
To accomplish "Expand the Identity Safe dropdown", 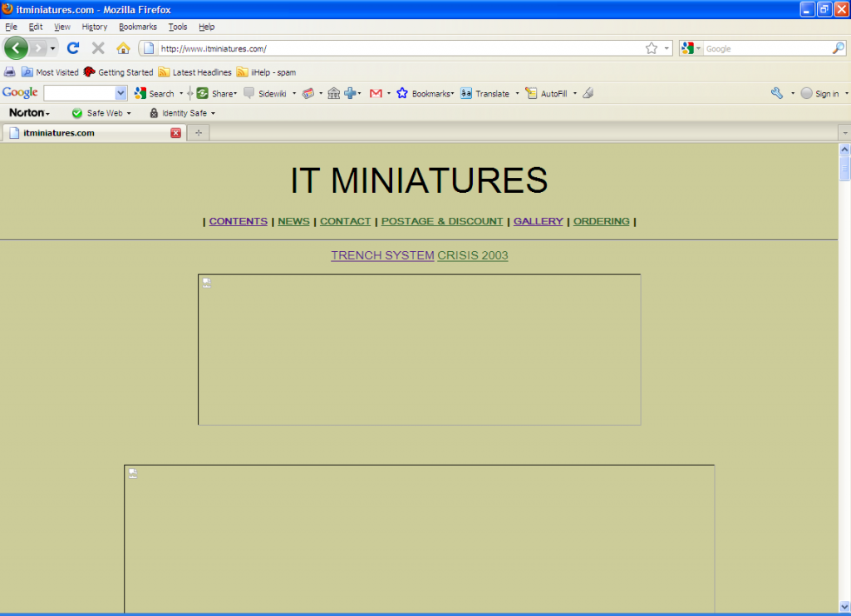I will (x=182, y=113).
